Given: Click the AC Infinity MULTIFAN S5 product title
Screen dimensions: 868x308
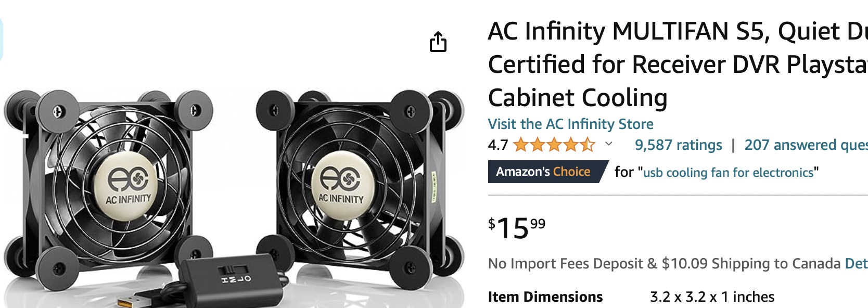Looking at the screenshot, I should [678, 64].
